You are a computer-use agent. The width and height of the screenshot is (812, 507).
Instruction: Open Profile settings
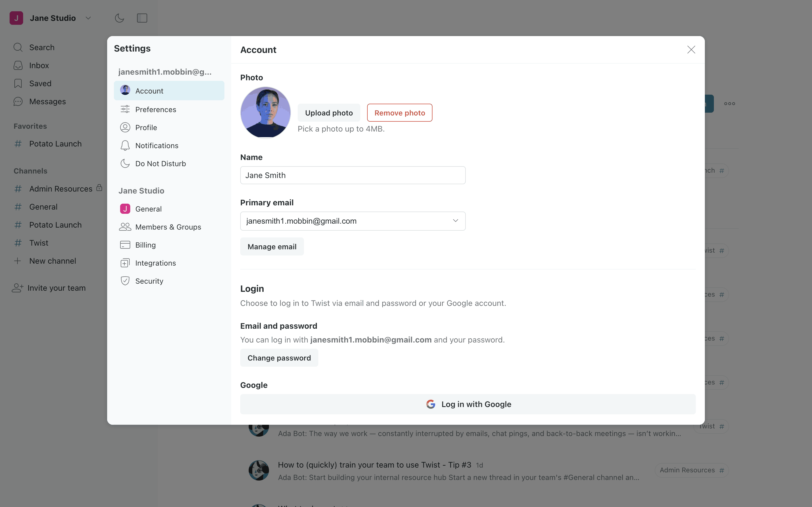point(146,127)
